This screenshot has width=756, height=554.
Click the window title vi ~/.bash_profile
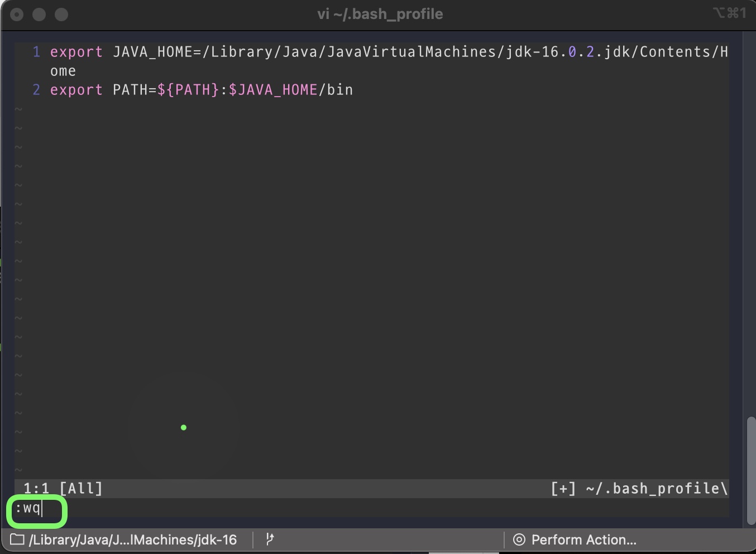[380, 14]
